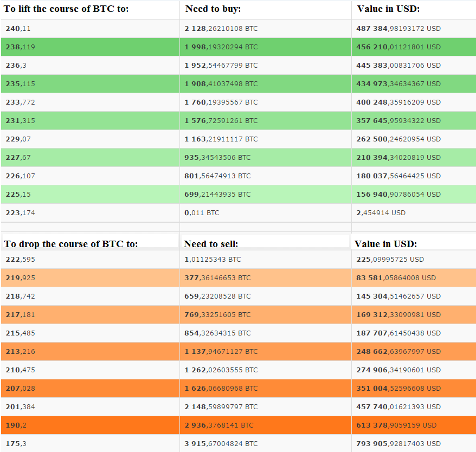The width and height of the screenshot is (476, 452).
Task: Click the value 180 037,56464425 USD
Action: pos(398,176)
